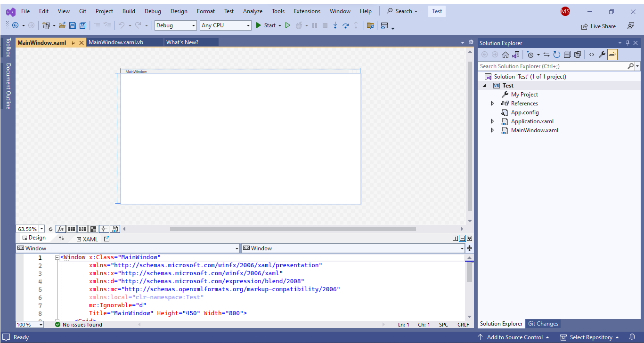The width and height of the screenshot is (644, 343).
Task: Click the Home icon in Solution Explorer
Action: pos(505,55)
